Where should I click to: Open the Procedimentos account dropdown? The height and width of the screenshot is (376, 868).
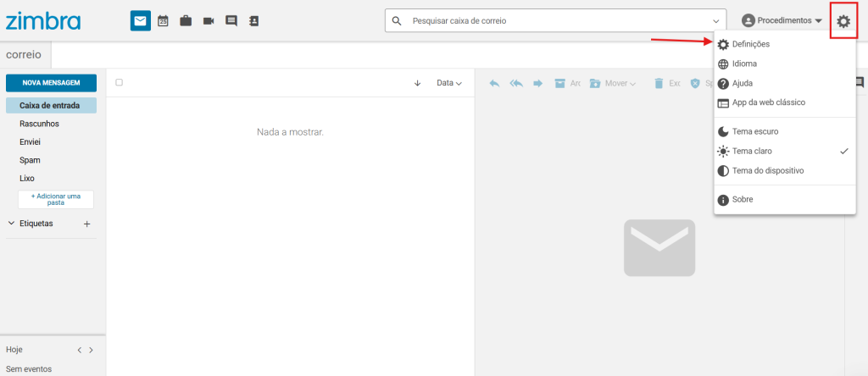click(x=782, y=20)
